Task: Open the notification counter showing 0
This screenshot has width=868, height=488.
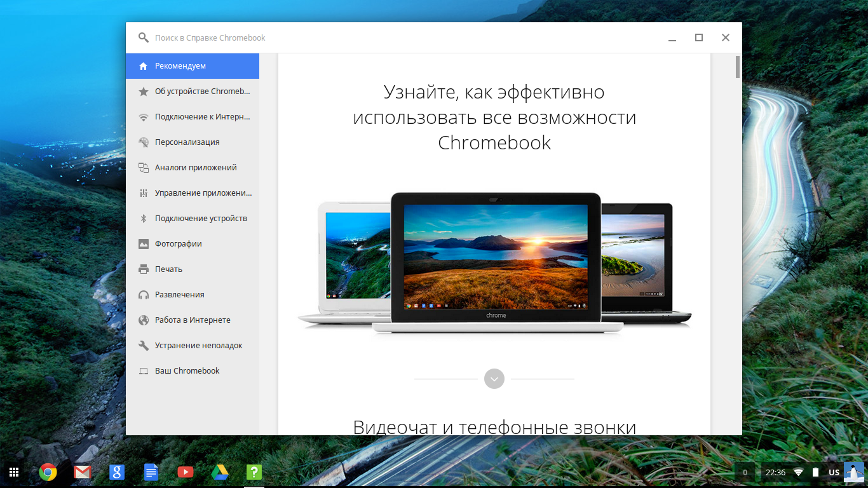Action: pos(745,472)
